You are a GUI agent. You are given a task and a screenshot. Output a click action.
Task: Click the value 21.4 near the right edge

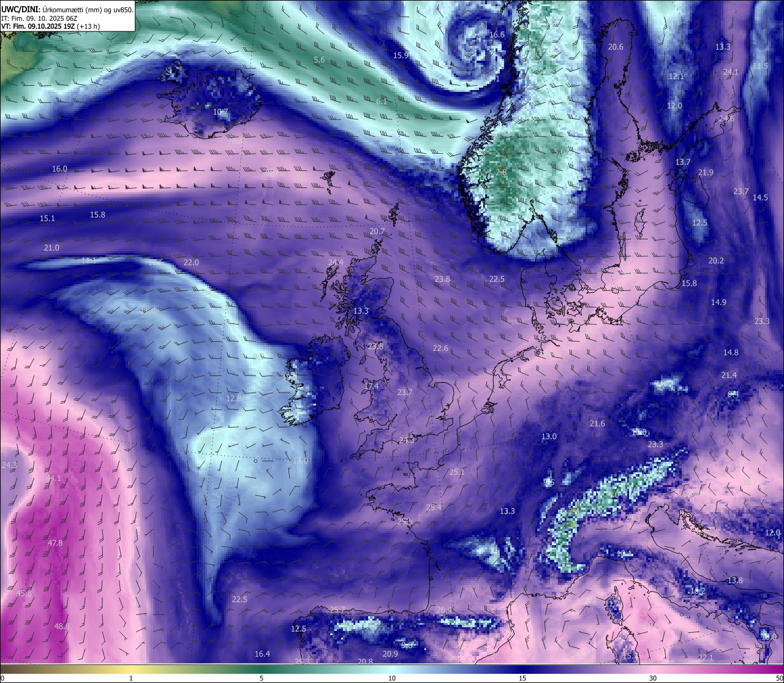point(729,375)
